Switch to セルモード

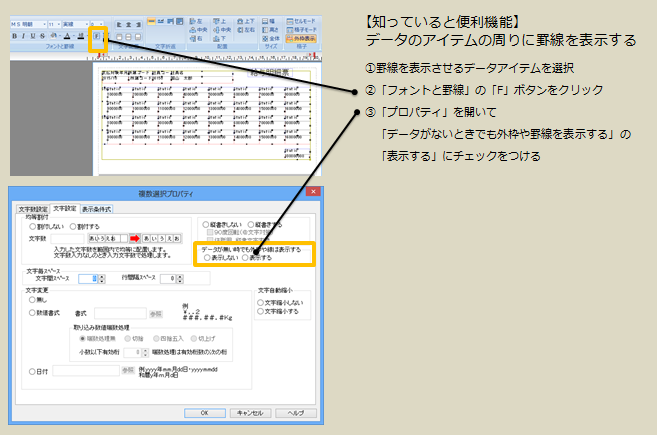[301, 21]
